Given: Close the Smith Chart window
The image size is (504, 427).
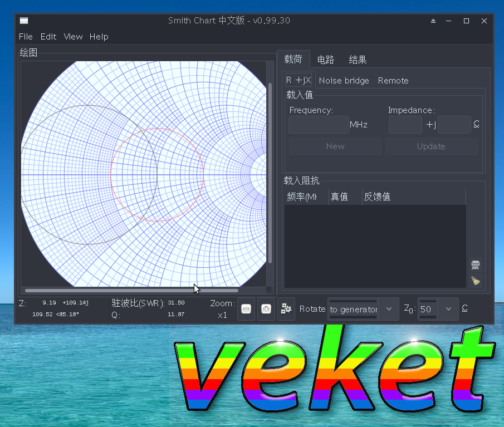Looking at the screenshot, I should 484,21.
